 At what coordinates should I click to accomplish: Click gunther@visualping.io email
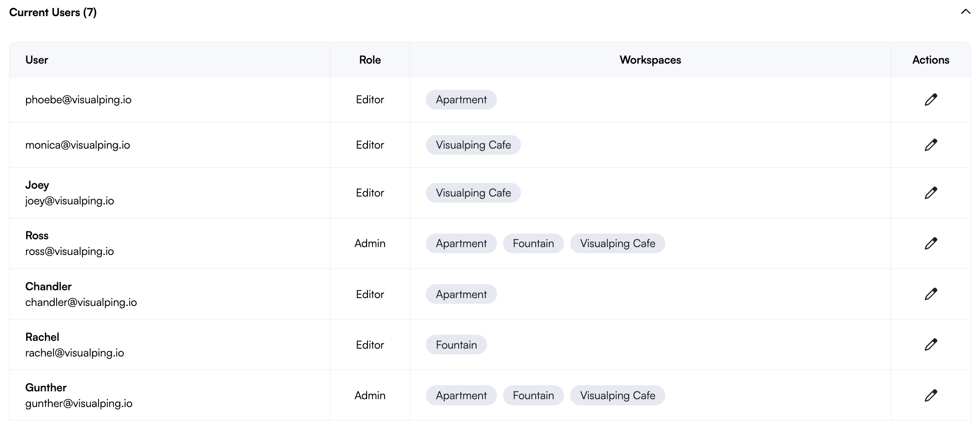click(x=79, y=404)
